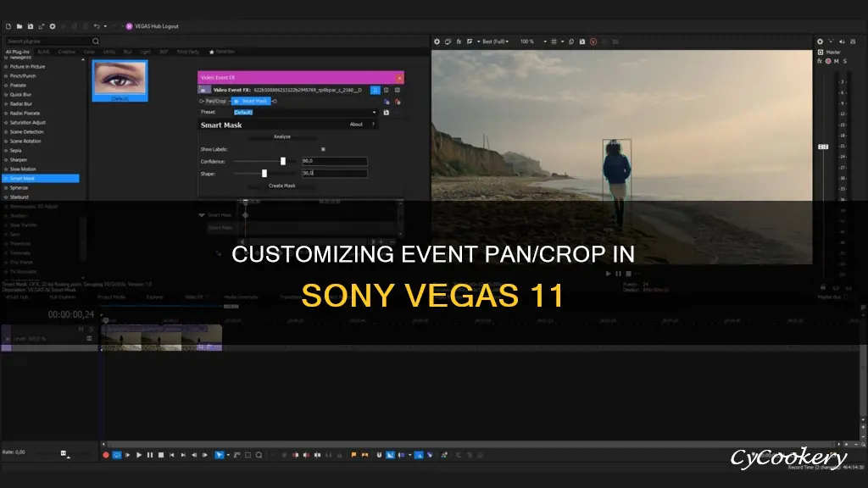Open Master bus settings gear
Image resolution: width=868 pixels, height=488 pixels.
[x=820, y=42]
